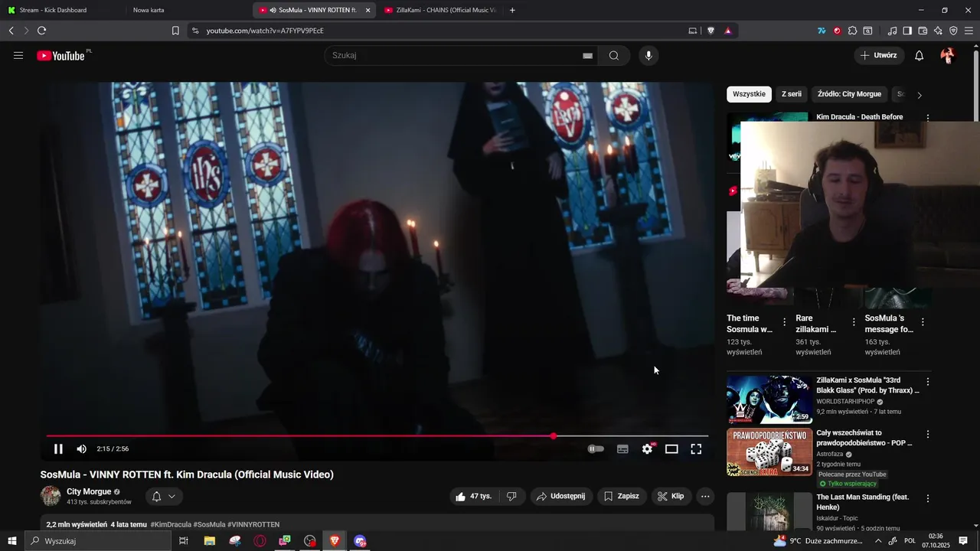
Task: Open the Utwórz create button
Action: (x=879, y=56)
